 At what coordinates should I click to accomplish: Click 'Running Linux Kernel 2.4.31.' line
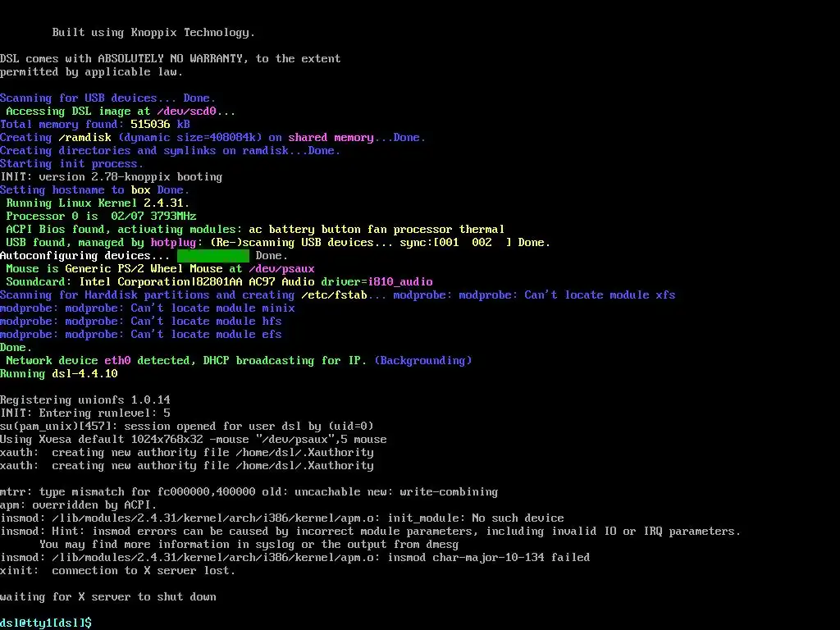click(x=98, y=203)
